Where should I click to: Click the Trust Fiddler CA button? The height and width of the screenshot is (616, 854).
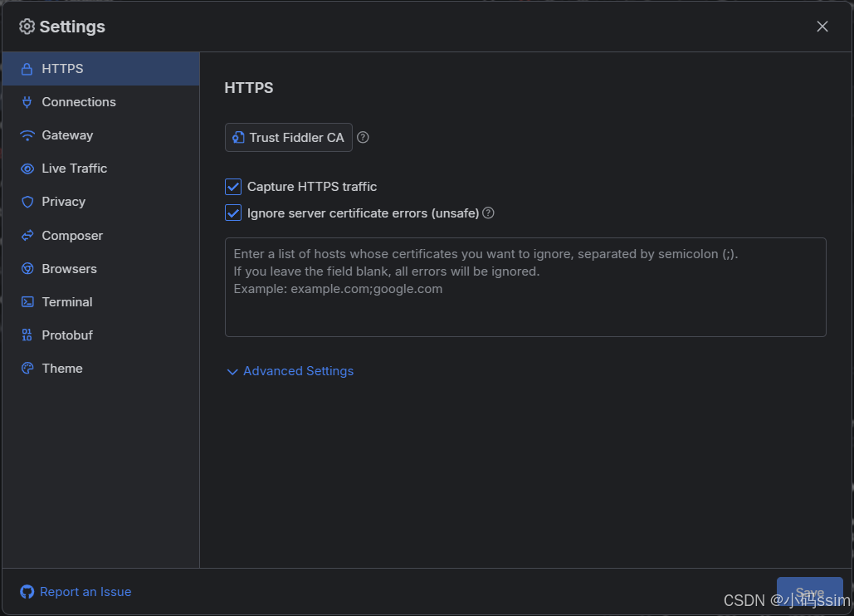pos(289,138)
